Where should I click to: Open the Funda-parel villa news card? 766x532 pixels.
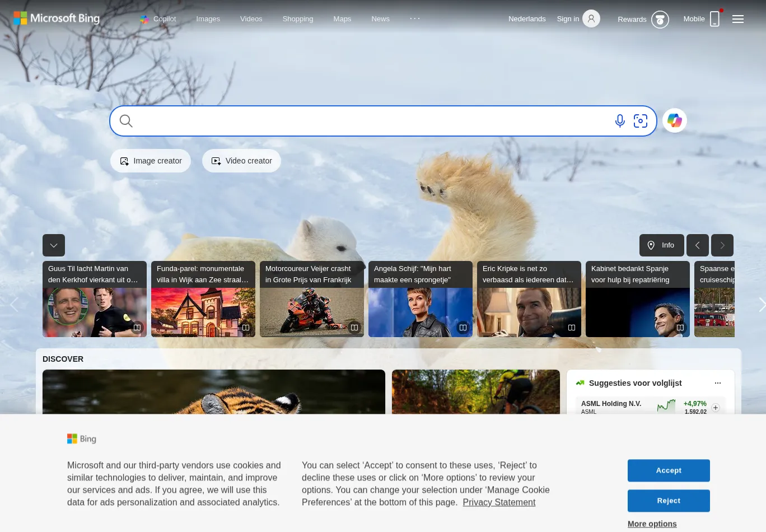[x=203, y=299]
